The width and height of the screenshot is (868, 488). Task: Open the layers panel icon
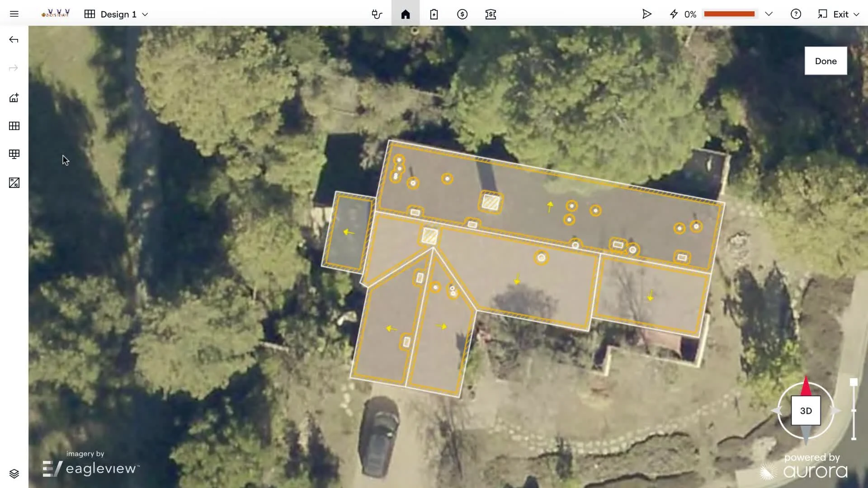[14, 474]
